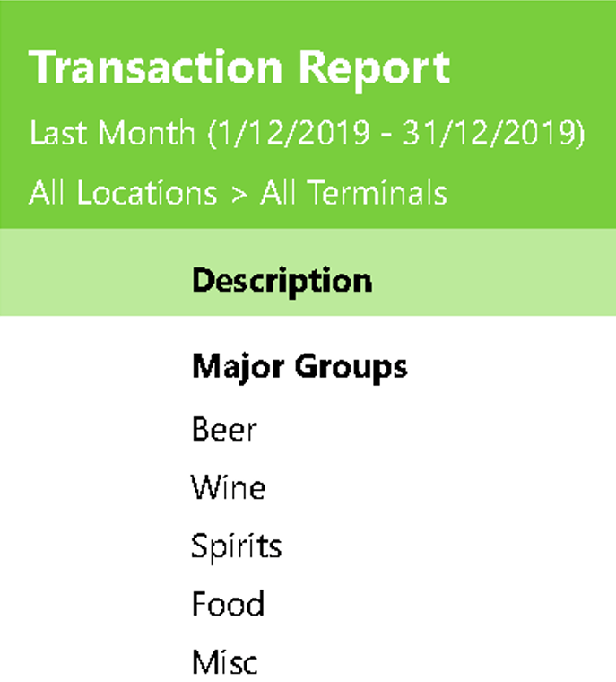The width and height of the screenshot is (616, 682).
Task: Sort by the Description column header
Action: (282, 280)
